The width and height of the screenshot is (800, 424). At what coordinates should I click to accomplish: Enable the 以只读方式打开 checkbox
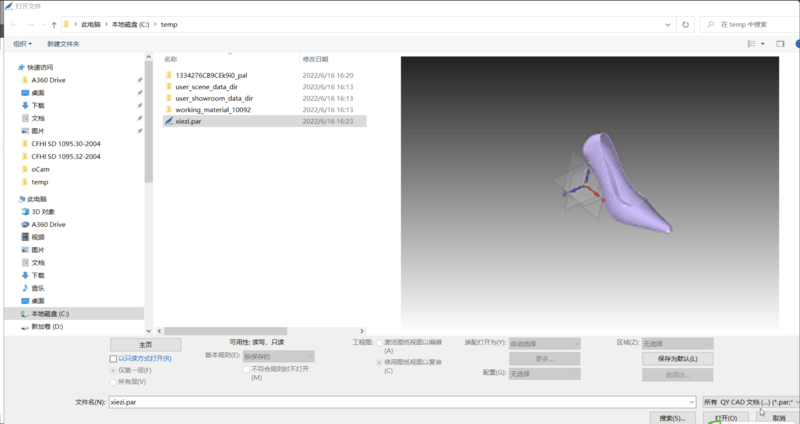[x=113, y=358]
